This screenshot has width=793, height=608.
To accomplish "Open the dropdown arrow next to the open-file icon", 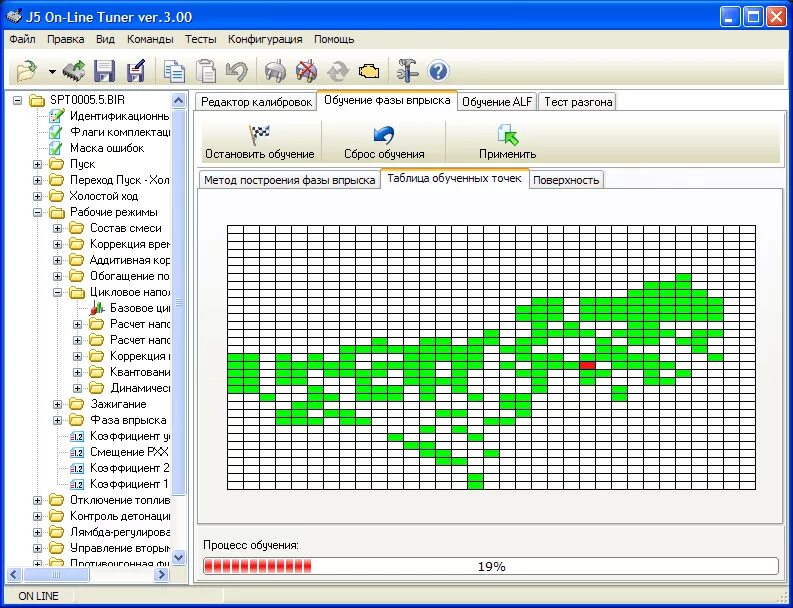I will click(52, 72).
